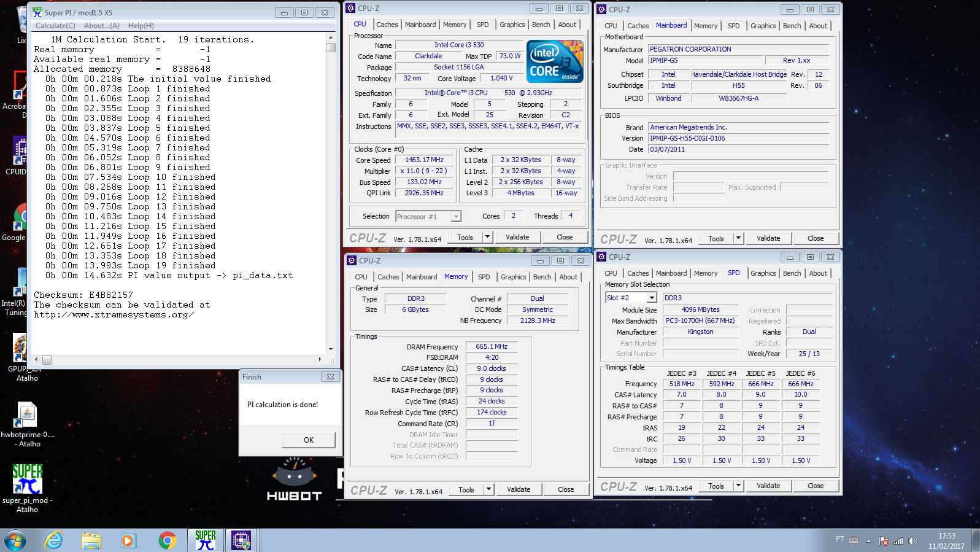The height and width of the screenshot is (552, 980).
Task: Click Tools button in SPD window
Action: (716, 486)
